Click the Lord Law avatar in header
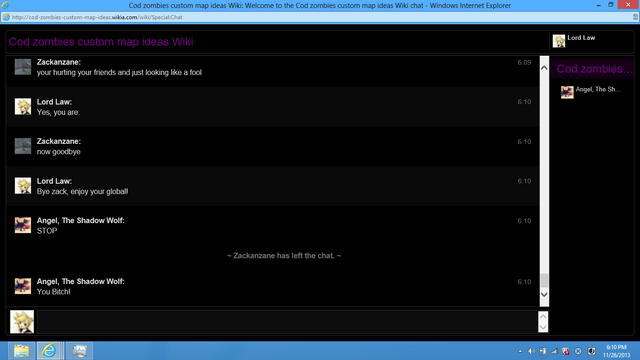This screenshot has width=640, height=360. 559,41
